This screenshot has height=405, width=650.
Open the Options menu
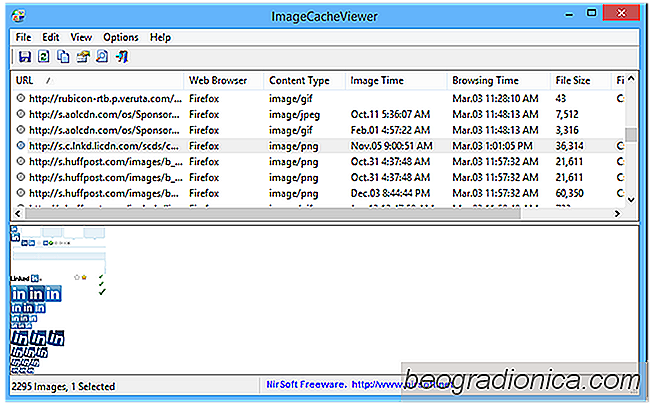(x=121, y=37)
